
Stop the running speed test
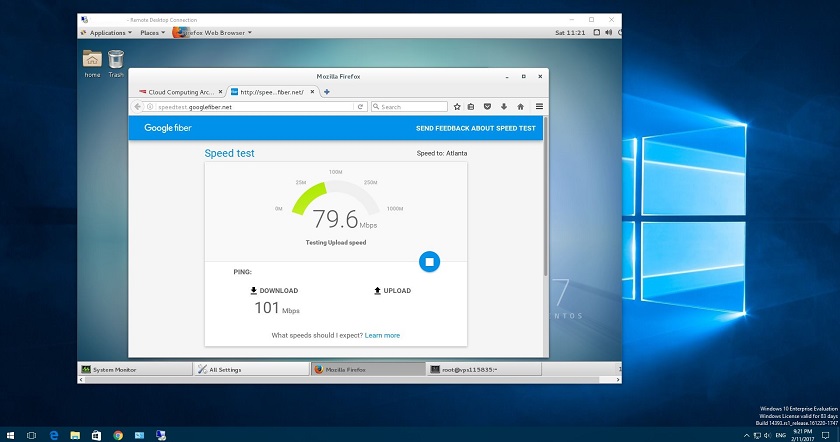click(x=428, y=261)
